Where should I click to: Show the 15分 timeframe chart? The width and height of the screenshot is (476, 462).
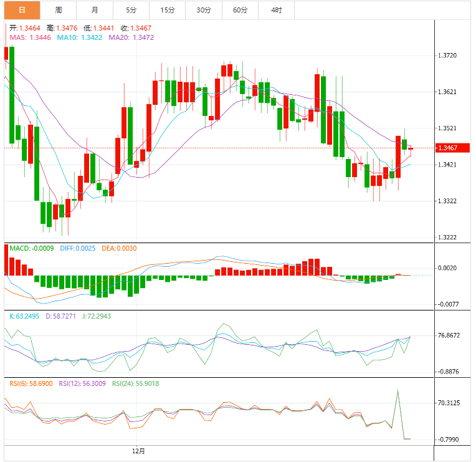point(167,10)
